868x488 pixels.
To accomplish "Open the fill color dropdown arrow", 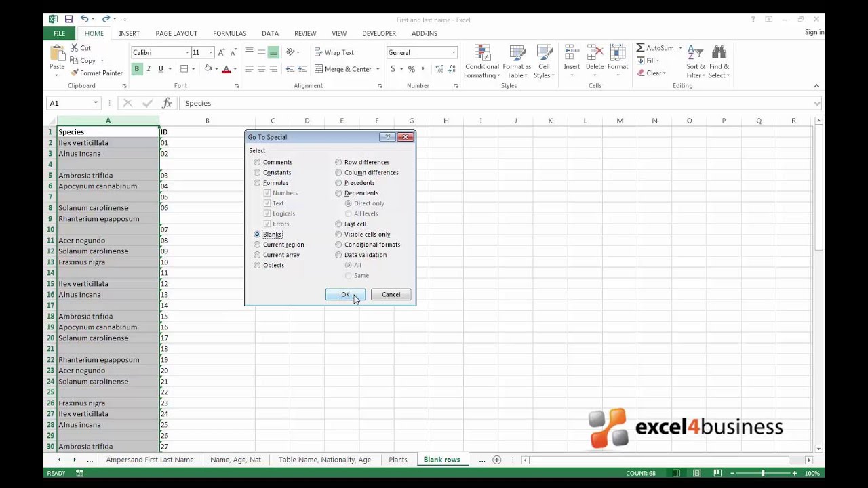I will click(x=217, y=69).
